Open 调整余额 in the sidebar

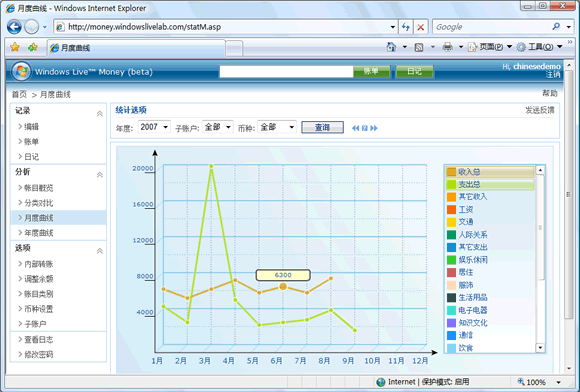coord(38,279)
